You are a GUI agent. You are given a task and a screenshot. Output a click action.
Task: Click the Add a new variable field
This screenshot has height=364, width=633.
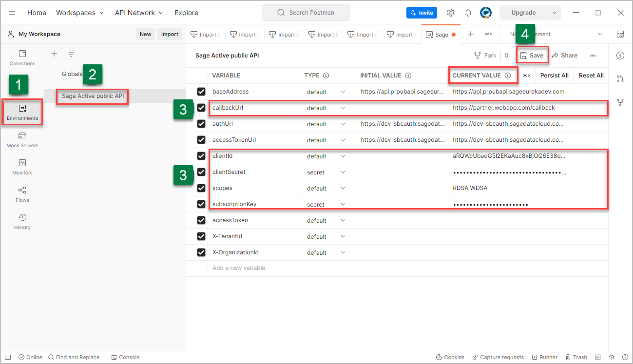tap(253, 268)
